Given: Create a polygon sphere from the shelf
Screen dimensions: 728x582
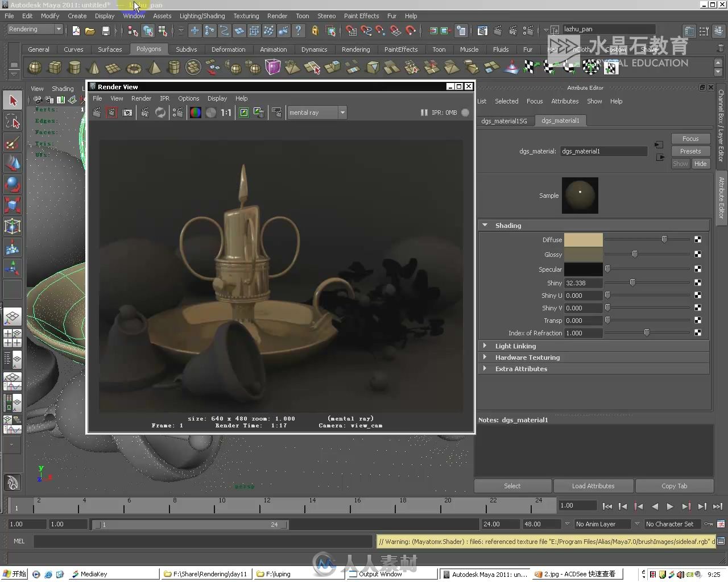Looking at the screenshot, I should click(x=35, y=68).
